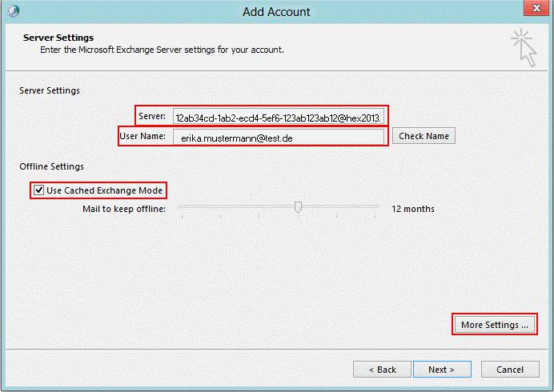This screenshot has width=554, height=392.
Task: Open More Settings
Action: pyautogui.click(x=494, y=325)
